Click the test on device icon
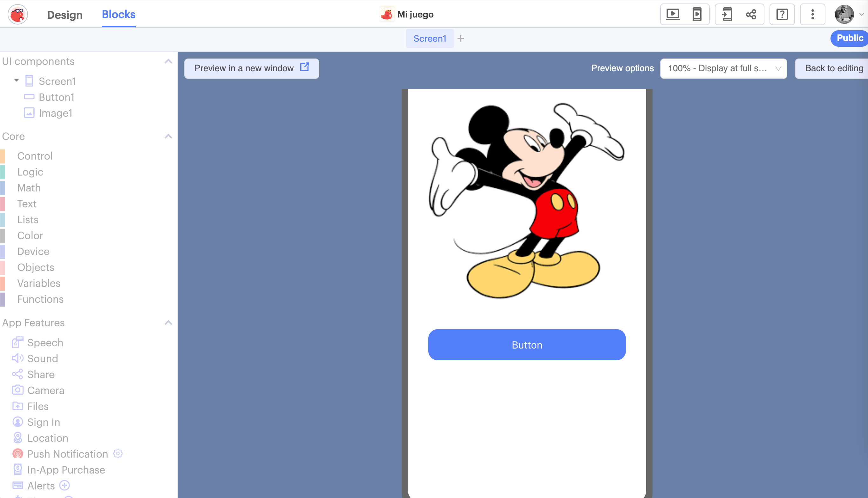Screen dimensions: 868x498 (727, 14)
